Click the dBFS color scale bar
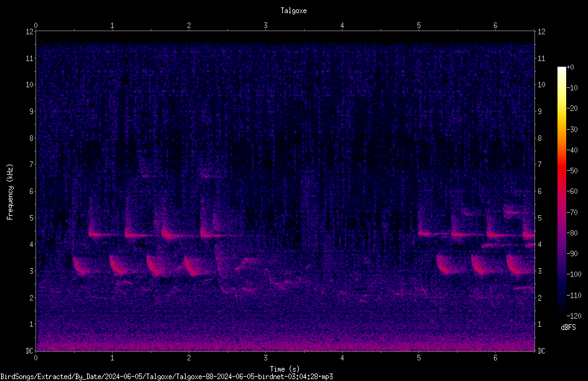 [x=561, y=191]
